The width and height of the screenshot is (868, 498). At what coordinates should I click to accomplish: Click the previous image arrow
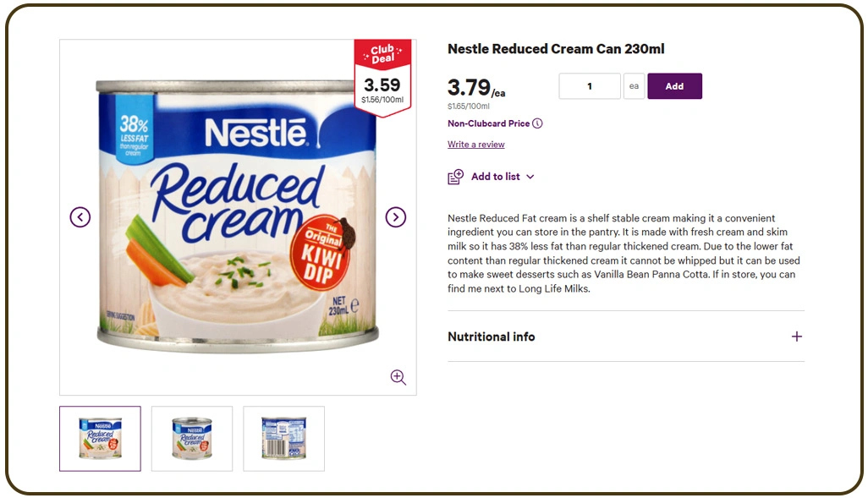click(x=80, y=216)
